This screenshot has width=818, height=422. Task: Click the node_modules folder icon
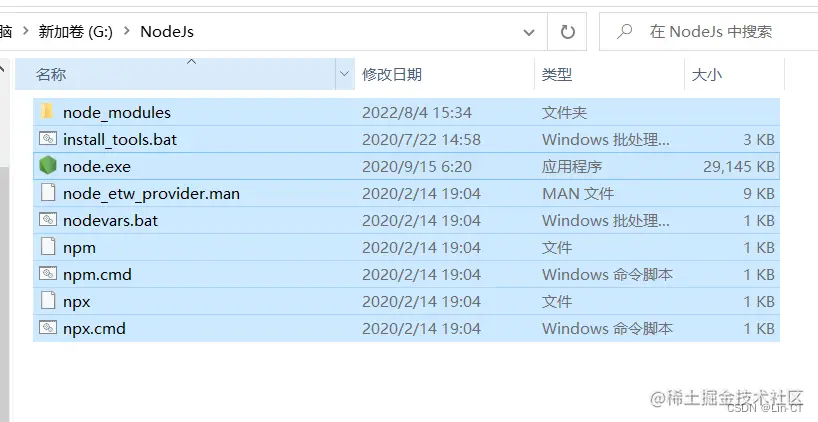(47, 112)
